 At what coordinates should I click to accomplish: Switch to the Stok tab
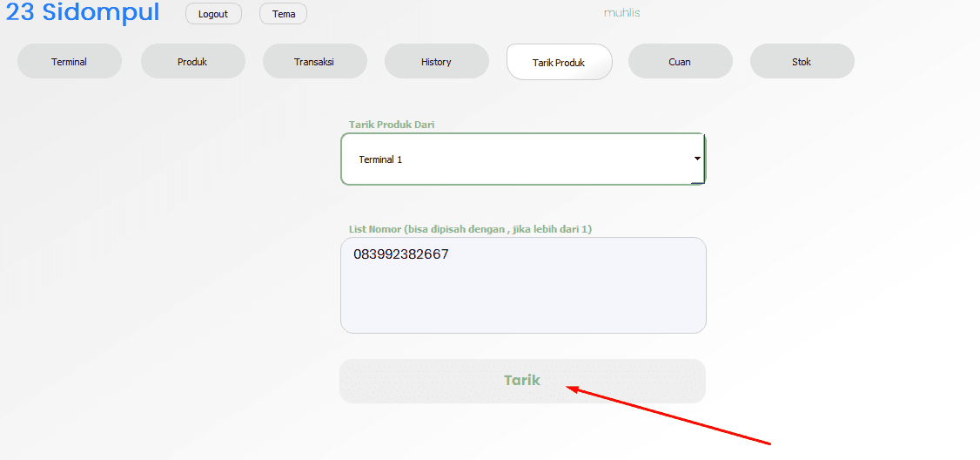coord(802,62)
